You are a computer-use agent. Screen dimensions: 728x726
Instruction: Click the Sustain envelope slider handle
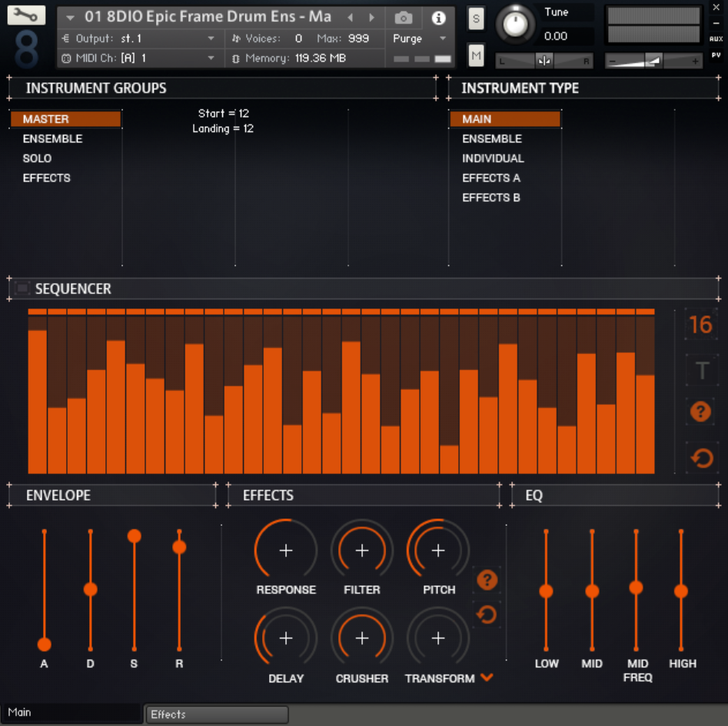135,536
